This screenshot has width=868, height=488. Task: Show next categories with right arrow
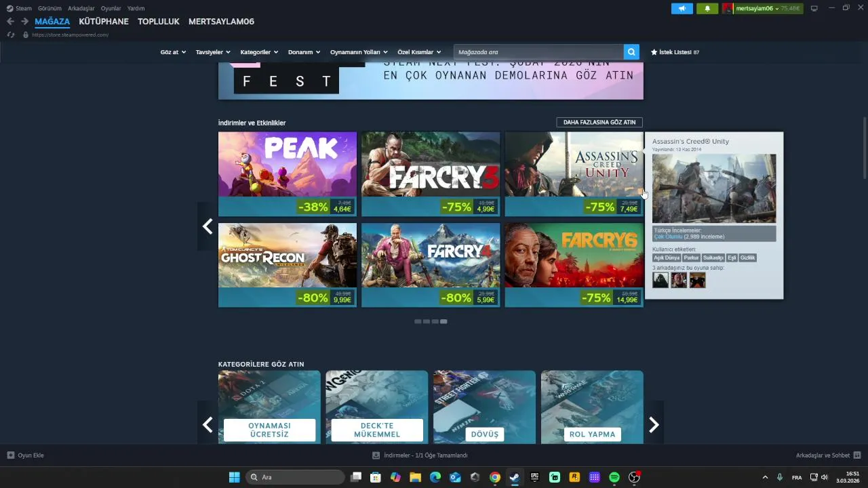click(654, 425)
